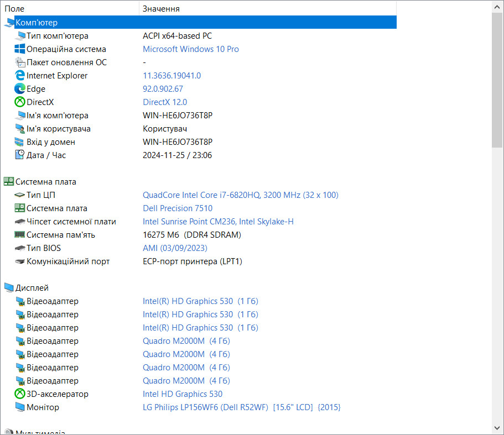Click the Дата / Час calendar icon
This screenshot has height=435, width=504.
[19, 155]
